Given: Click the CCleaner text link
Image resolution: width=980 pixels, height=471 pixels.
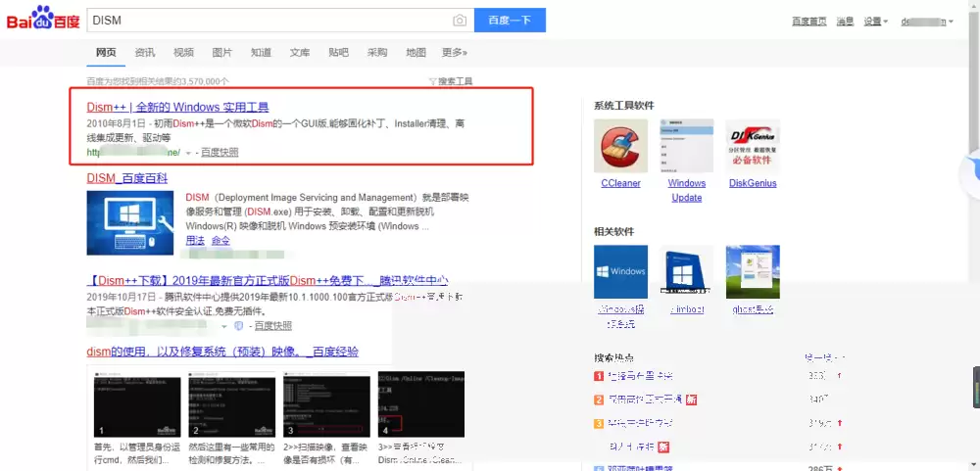Looking at the screenshot, I should pyautogui.click(x=620, y=183).
